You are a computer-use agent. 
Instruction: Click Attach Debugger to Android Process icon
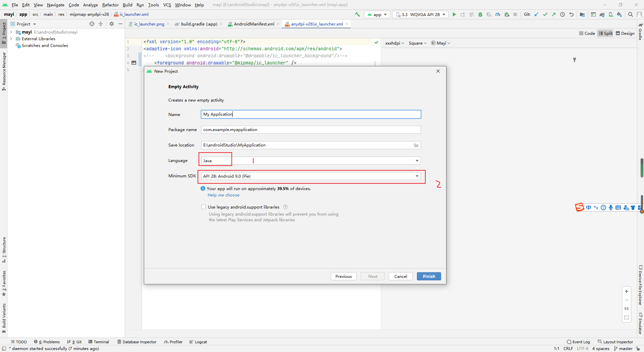click(x=506, y=14)
